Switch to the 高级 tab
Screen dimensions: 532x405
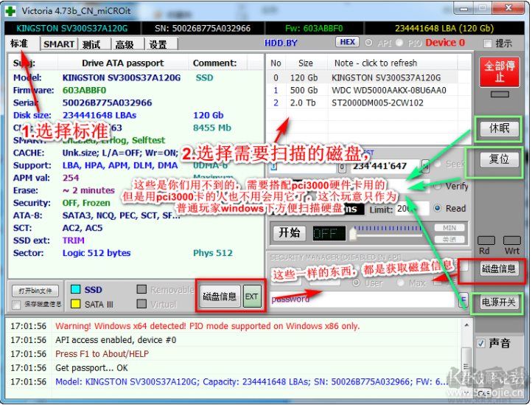(x=125, y=44)
